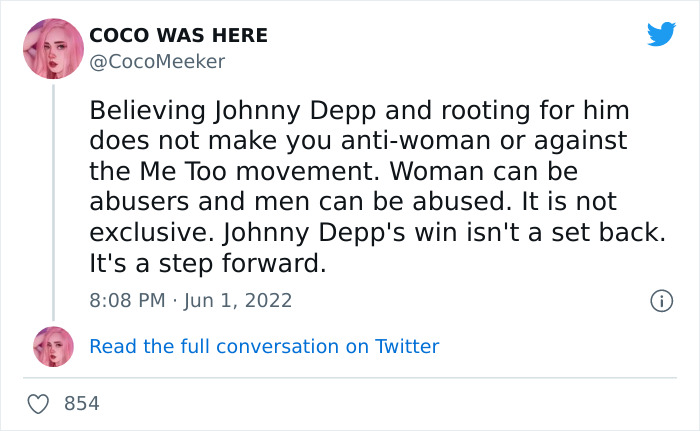This screenshot has width=700, height=431.
Task: Click the small avatar beside the conversation link
Action: tap(53, 346)
